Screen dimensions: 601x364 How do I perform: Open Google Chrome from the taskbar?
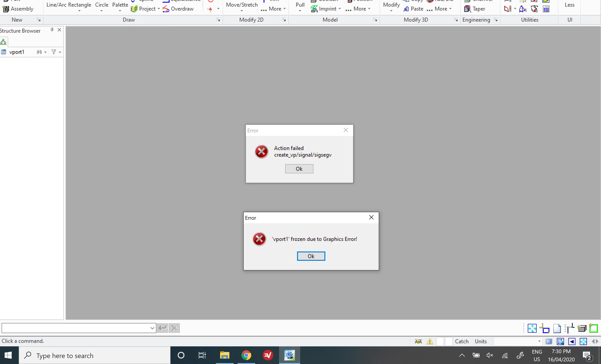[246, 355]
